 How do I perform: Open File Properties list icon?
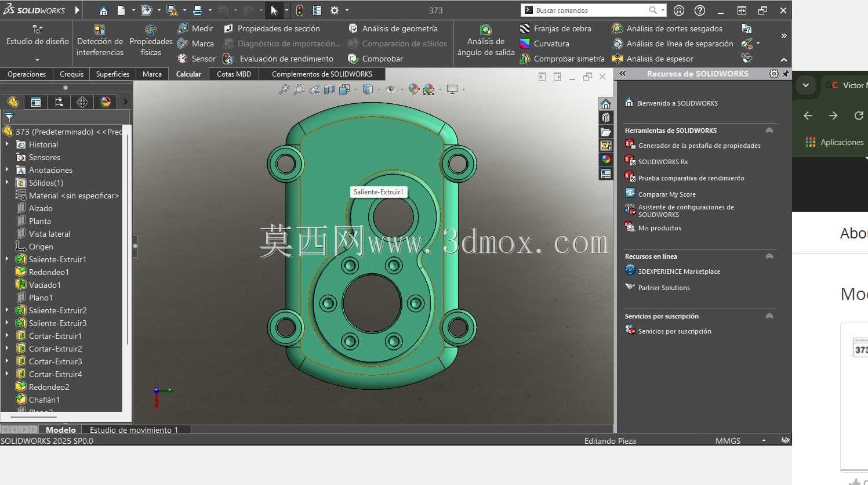(317, 10)
